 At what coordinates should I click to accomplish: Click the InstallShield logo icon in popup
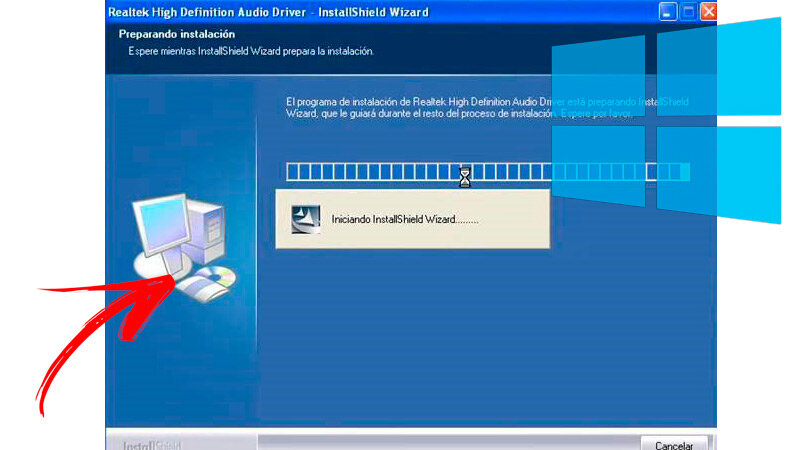click(306, 219)
